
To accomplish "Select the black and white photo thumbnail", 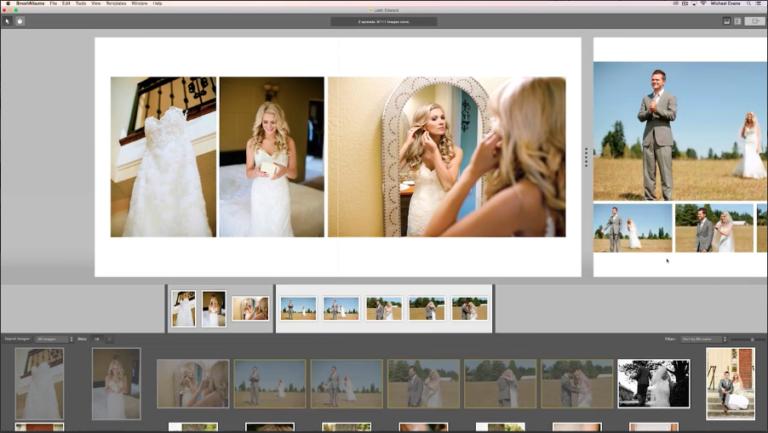I will [653, 383].
